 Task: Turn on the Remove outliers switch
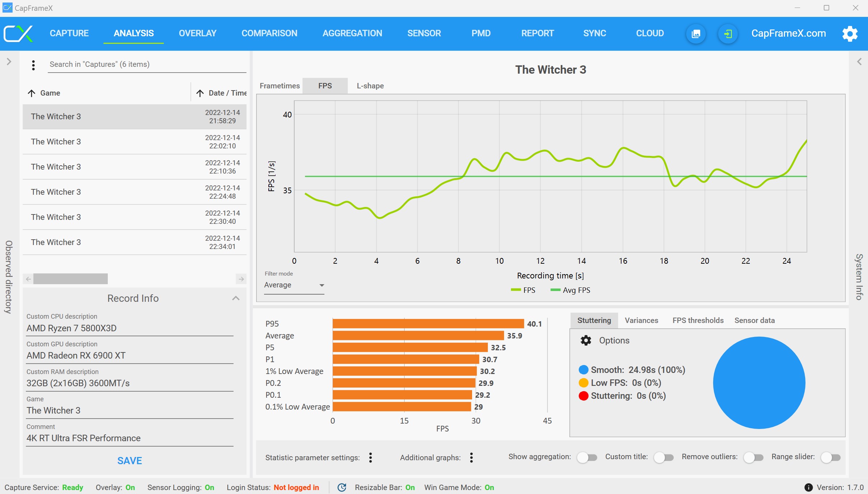pyautogui.click(x=753, y=457)
